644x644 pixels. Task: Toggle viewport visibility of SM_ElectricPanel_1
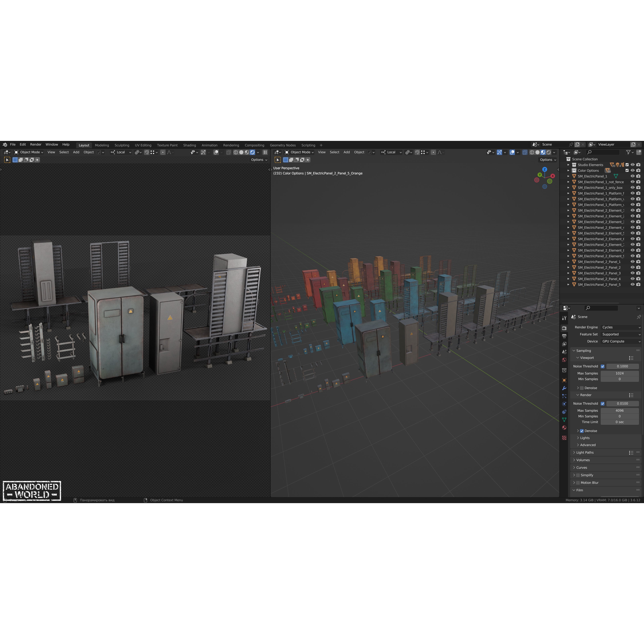click(x=633, y=176)
